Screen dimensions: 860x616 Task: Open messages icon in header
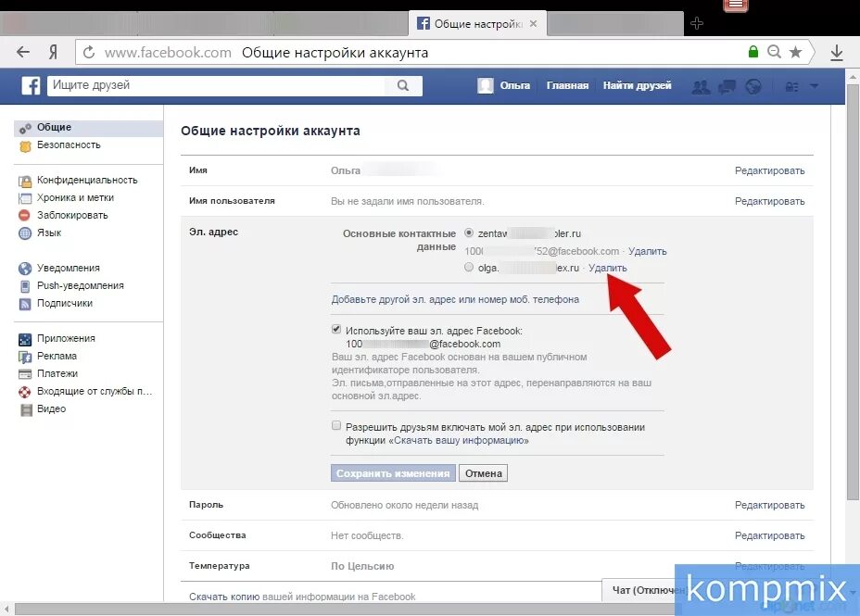[x=727, y=86]
